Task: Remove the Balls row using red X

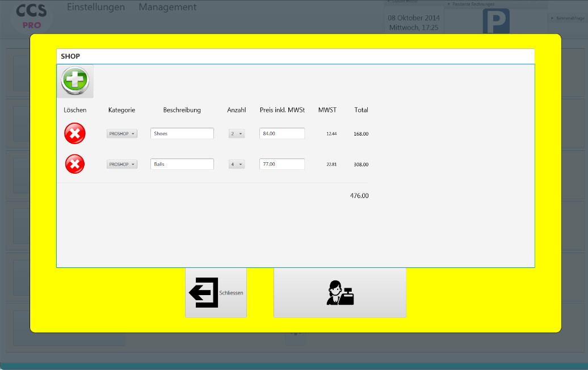Action: click(x=75, y=165)
